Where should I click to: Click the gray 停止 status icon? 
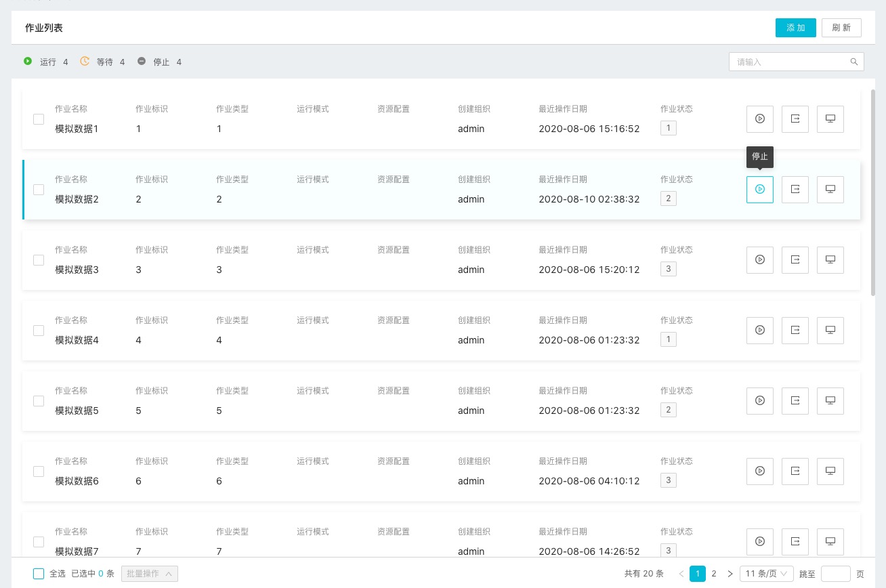(142, 61)
